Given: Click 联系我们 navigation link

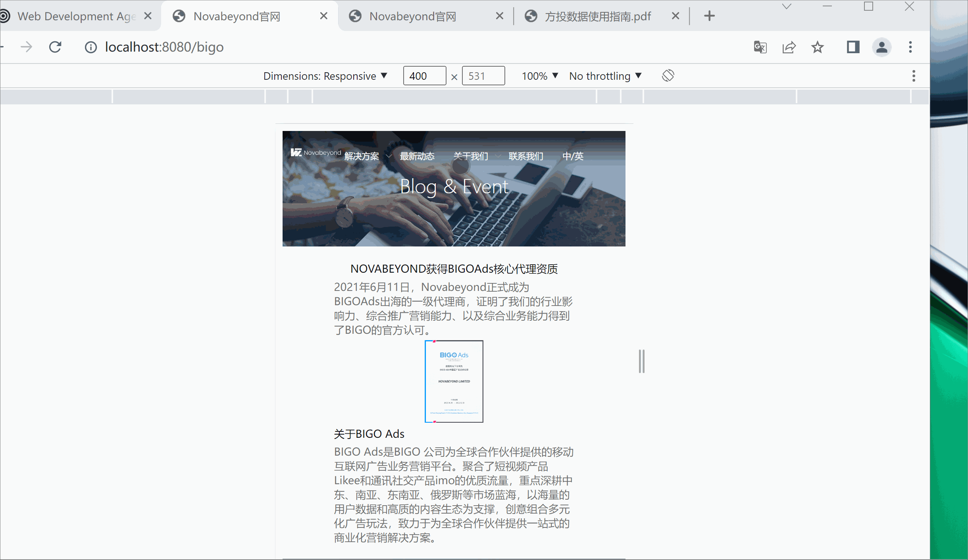Looking at the screenshot, I should click(x=526, y=156).
